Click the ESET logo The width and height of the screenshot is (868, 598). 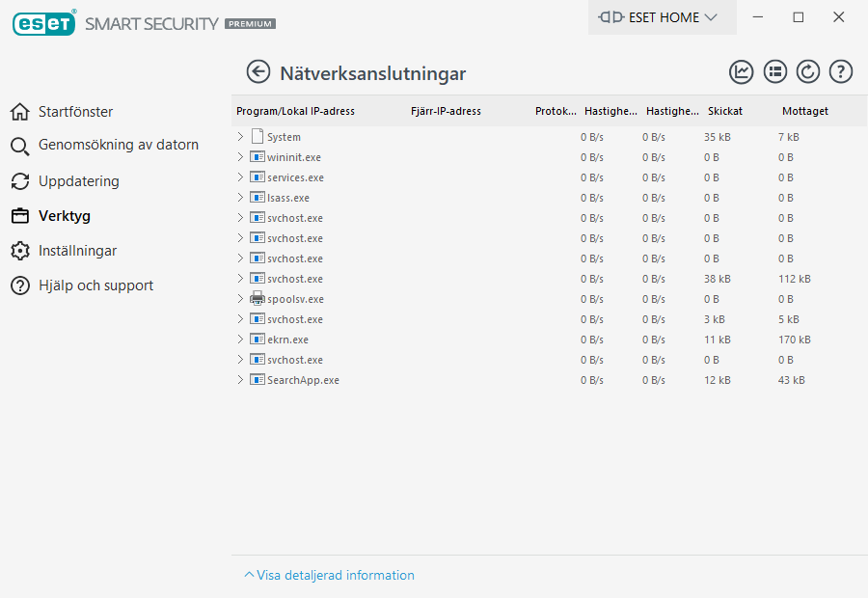tap(43, 23)
